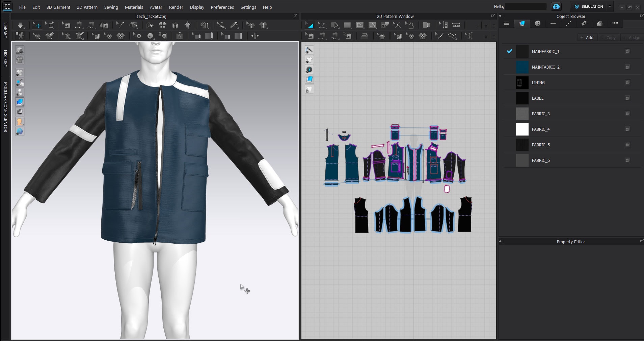Click the Add fabric button
644x341 pixels.
[x=587, y=38]
